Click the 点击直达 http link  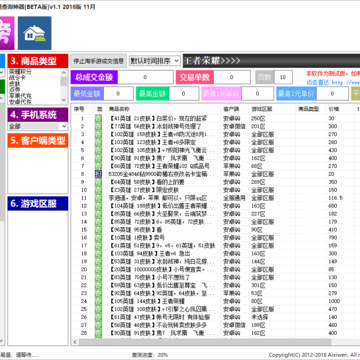(333, 82)
